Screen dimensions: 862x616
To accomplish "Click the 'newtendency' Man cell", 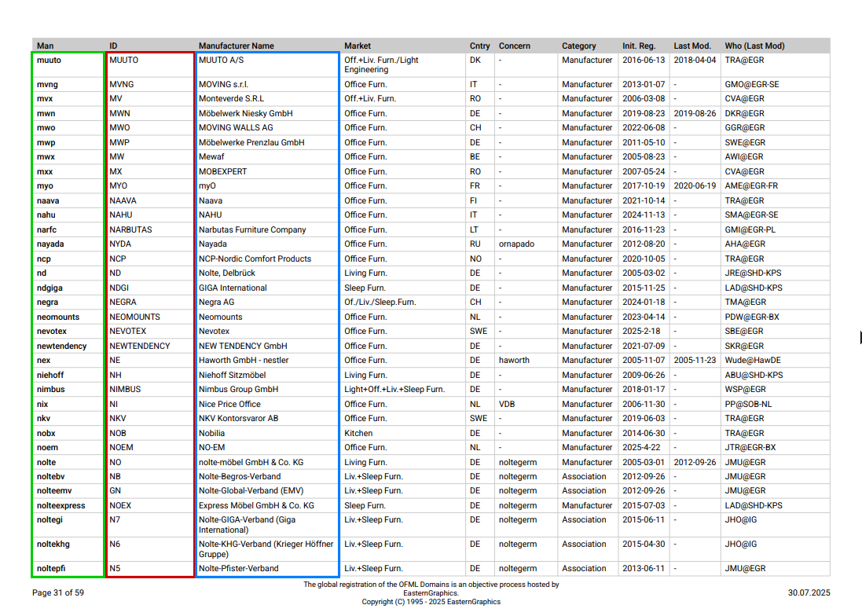I will click(61, 346).
